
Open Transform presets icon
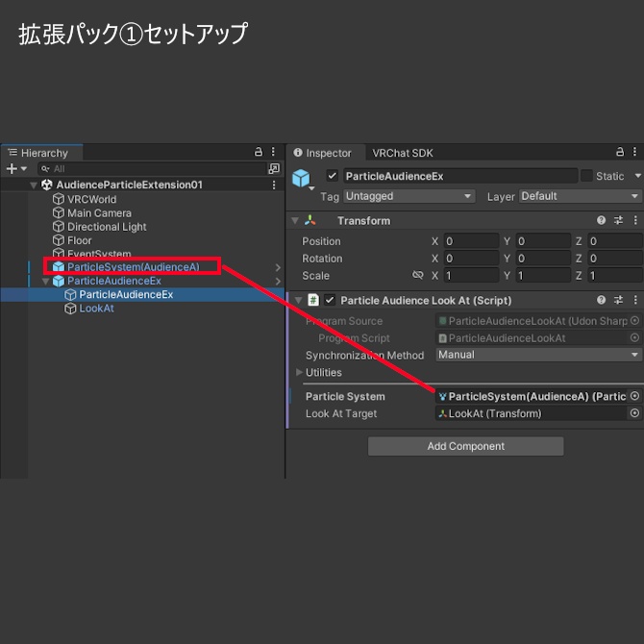[619, 220]
